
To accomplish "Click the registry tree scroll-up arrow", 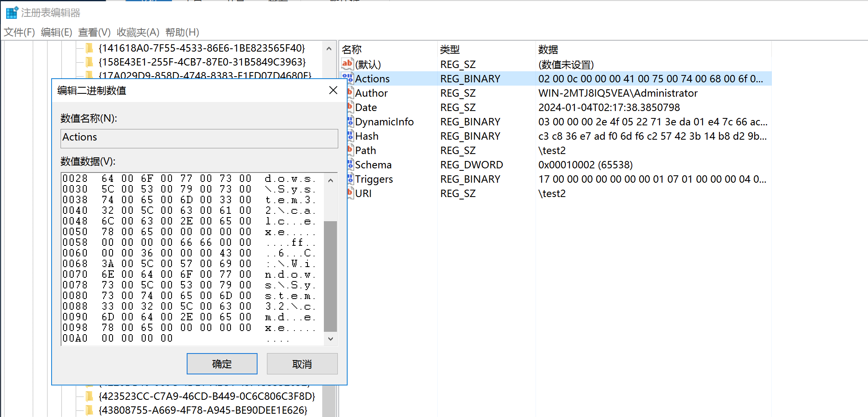I will coord(329,49).
